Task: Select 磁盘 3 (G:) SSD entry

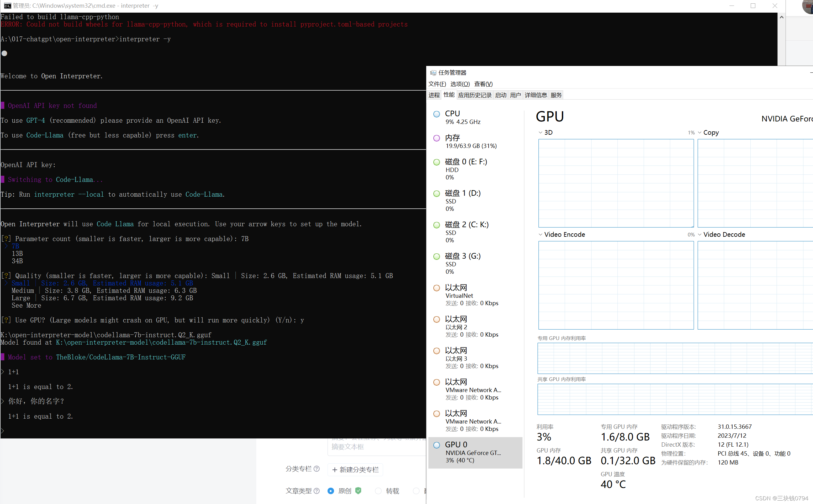Action: pyautogui.click(x=475, y=263)
